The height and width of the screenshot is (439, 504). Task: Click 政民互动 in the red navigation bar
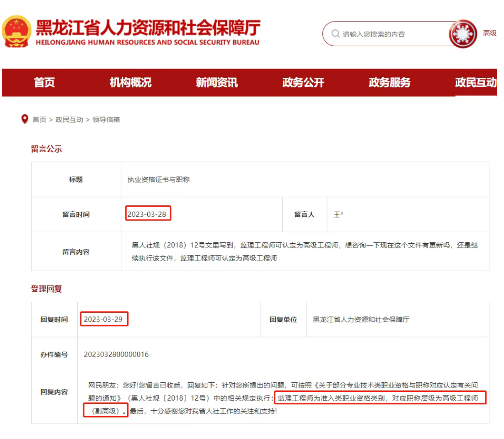476,82
